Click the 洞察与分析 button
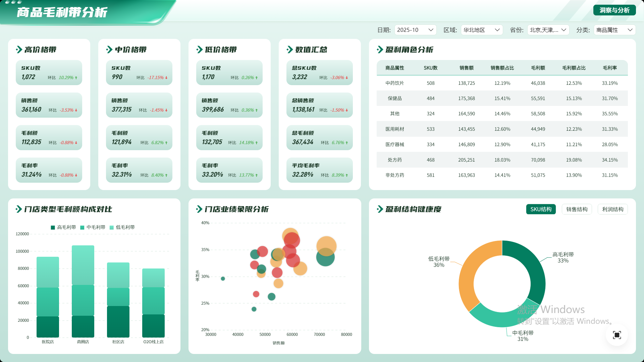 (x=614, y=10)
